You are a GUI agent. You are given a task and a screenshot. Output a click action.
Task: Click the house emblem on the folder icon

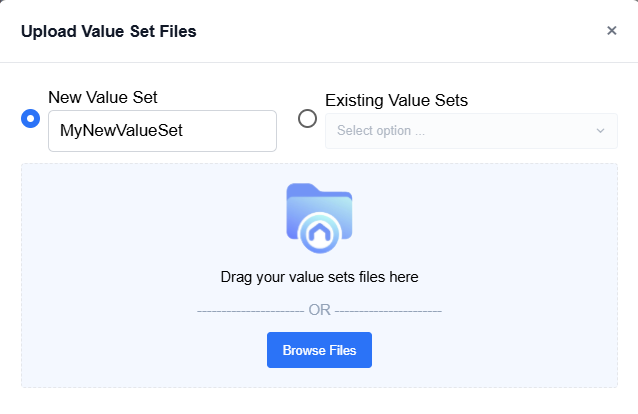coord(319,233)
